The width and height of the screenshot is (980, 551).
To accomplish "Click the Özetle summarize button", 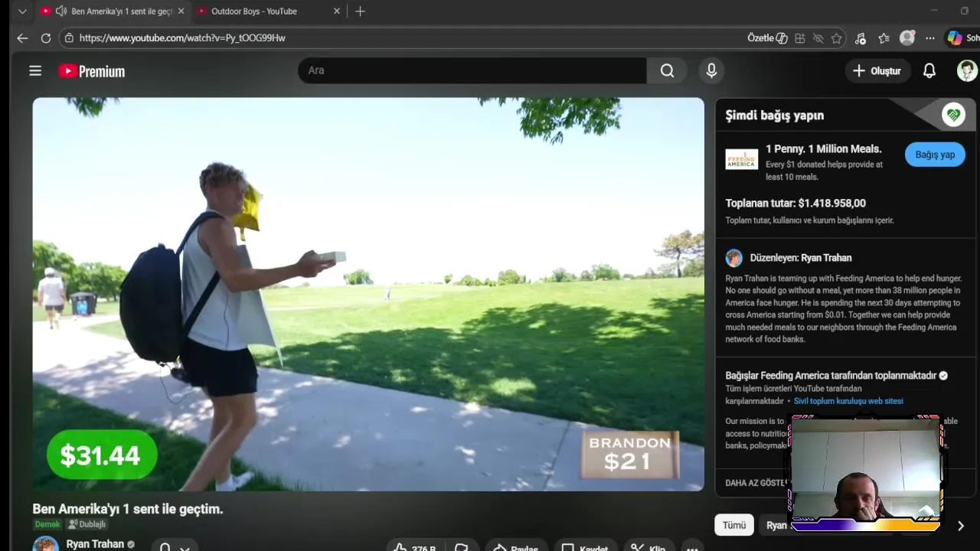I will tap(768, 37).
